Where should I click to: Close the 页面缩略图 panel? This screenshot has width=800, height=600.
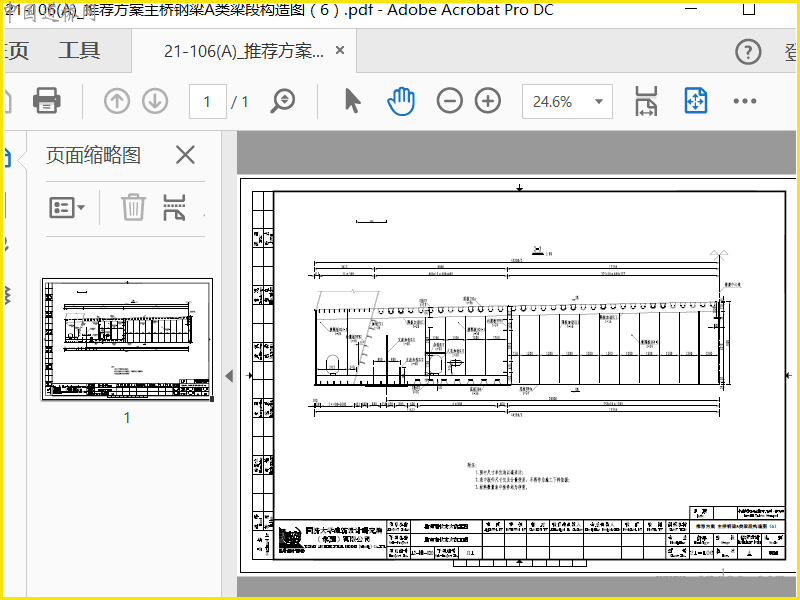coord(185,155)
